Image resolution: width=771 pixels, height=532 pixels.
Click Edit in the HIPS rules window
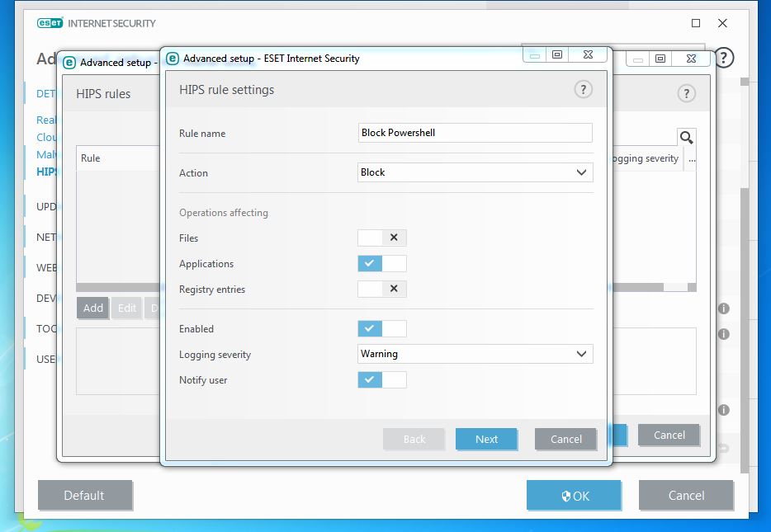tap(127, 308)
